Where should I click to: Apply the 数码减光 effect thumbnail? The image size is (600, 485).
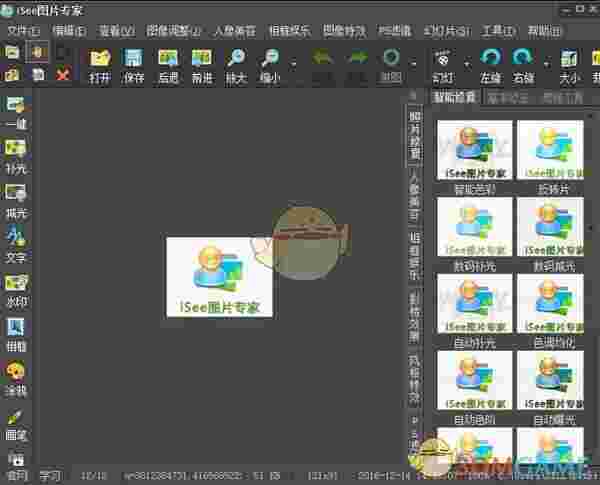pos(550,227)
